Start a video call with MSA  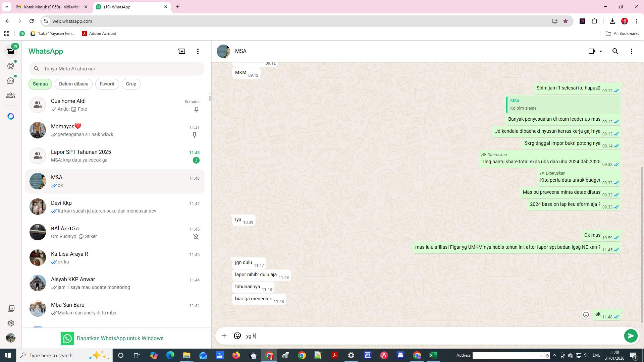point(592,51)
